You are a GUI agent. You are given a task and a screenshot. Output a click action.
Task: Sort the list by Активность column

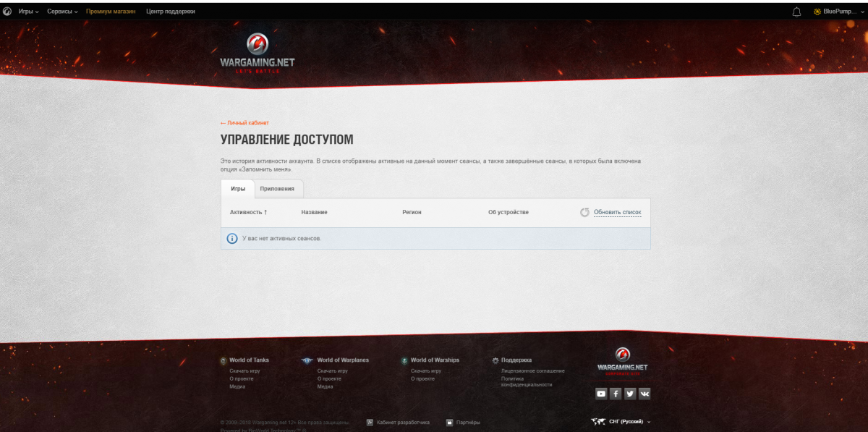[x=249, y=212]
